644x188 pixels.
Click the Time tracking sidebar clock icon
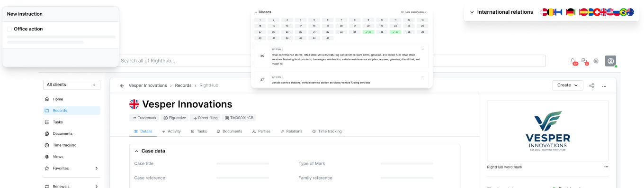(47, 145)
